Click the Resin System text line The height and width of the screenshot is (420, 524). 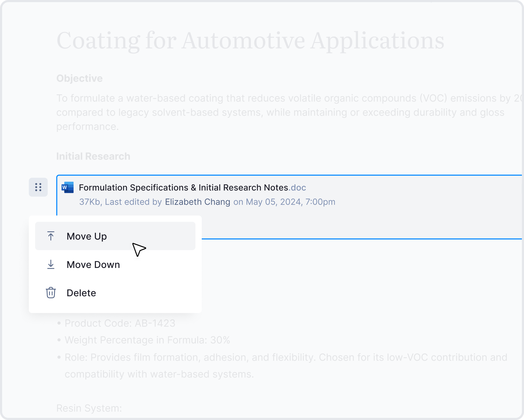pyautogui.click(x=89, y=408)
